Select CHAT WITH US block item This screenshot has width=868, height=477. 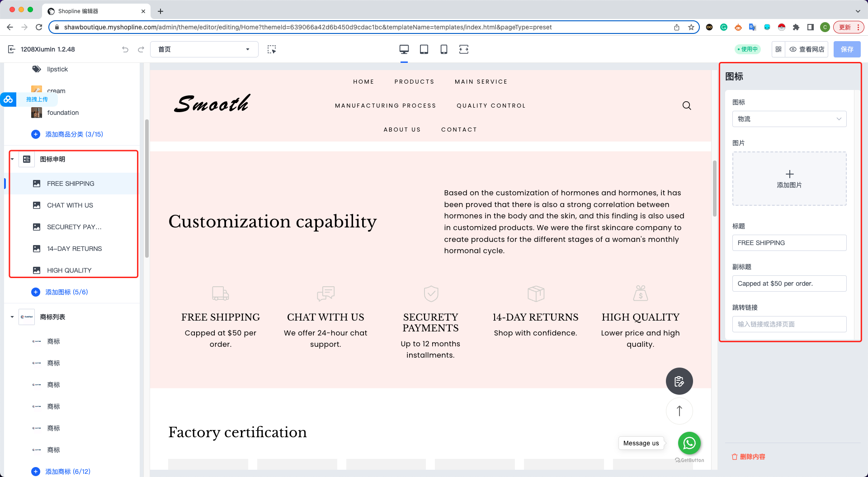pyautogui.click(x=70, y=205)
